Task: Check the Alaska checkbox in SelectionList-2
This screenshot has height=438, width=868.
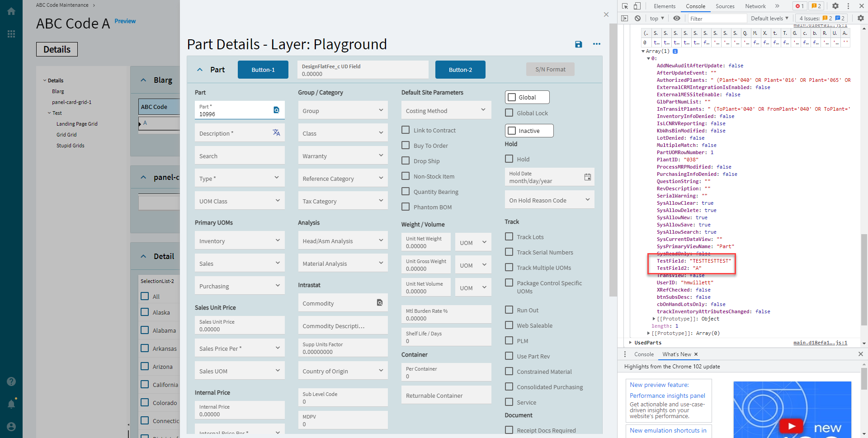Action: coord(145,312)
